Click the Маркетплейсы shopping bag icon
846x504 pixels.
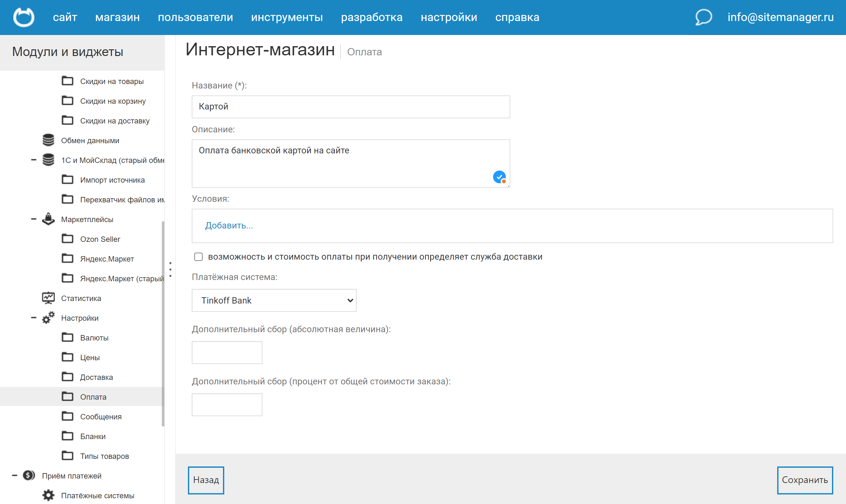[x=48, y=219]
